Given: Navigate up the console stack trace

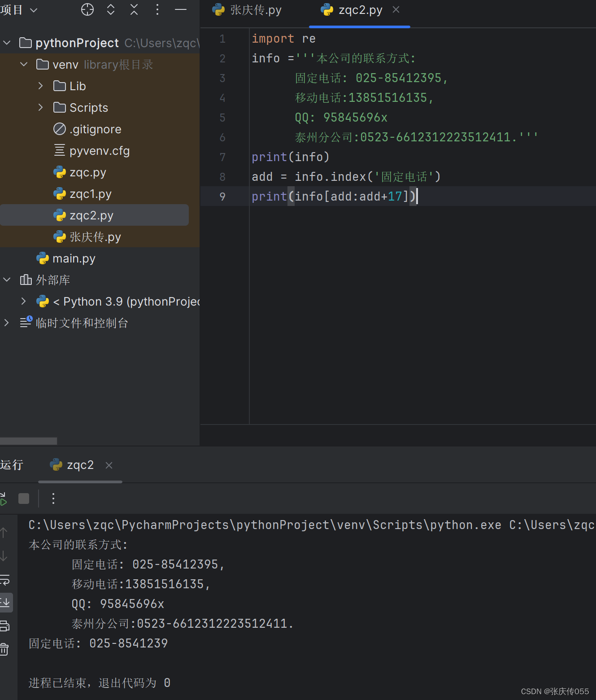Looking at the screenshot, I should click(x=4, y=533).
